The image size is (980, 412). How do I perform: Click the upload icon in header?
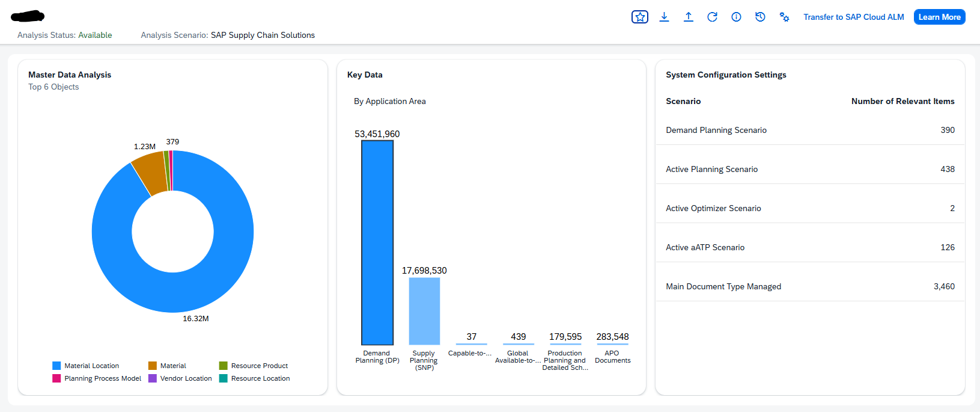point(688,17)
